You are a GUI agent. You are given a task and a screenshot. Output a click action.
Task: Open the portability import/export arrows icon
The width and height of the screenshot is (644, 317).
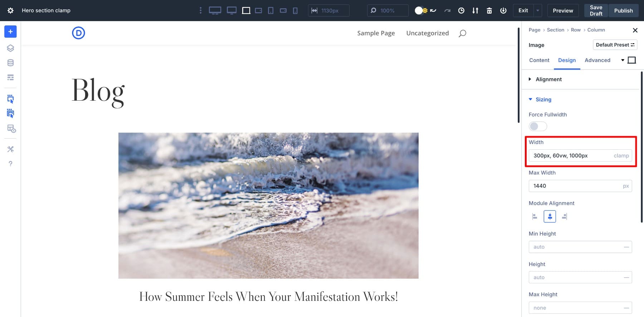coord(475,11)
